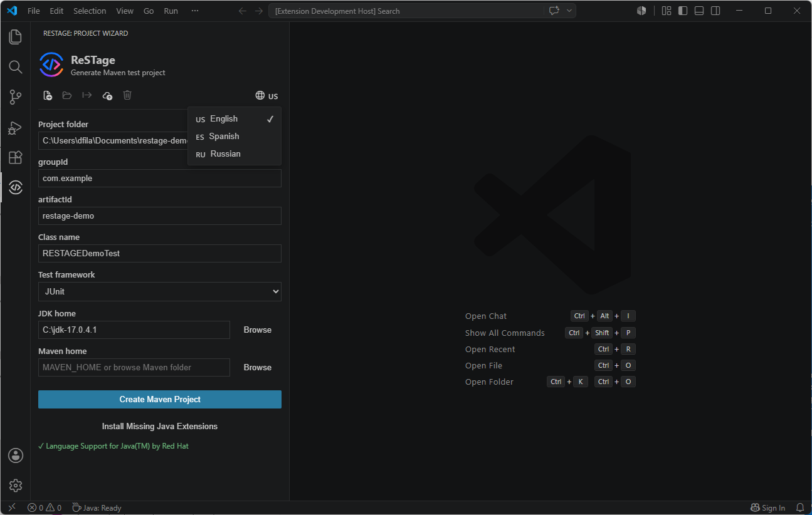Focus the JDK home path field
Viewport: 812px width, 515px height.
click(134, 330)
